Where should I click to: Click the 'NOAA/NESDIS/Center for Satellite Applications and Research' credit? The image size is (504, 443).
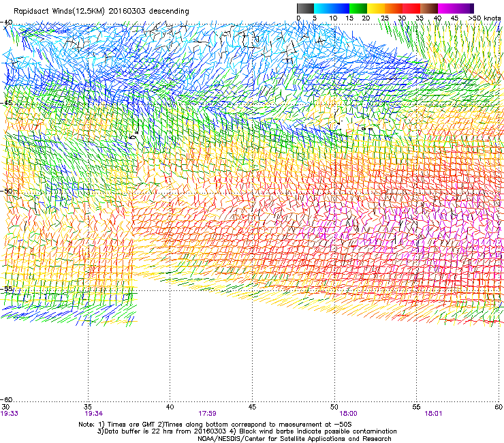[x=294, y=439]
